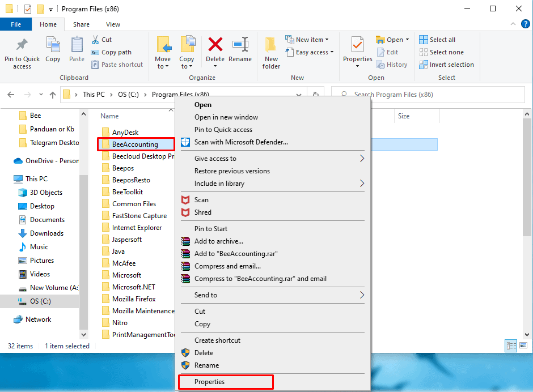This screenshot has width=533, height=392.
Task: Select 3D Objects in the navigation pane
Action: point(40,193)
